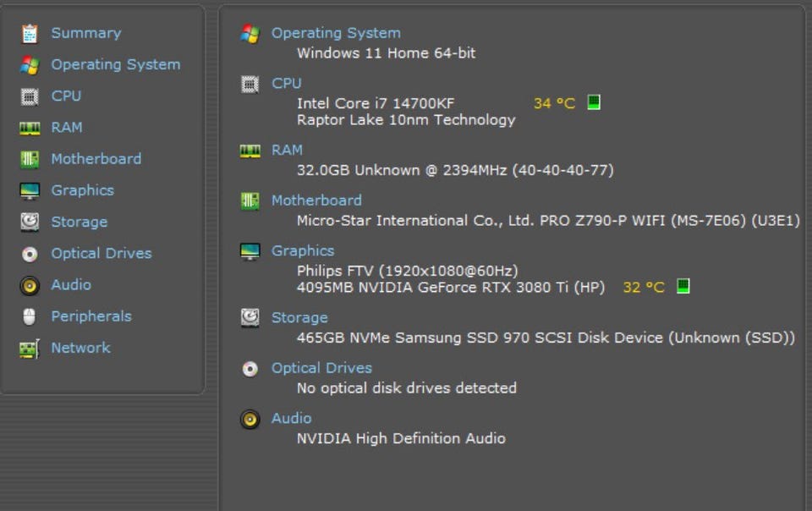Follow the Motherboard heading link in summary

pos(316,201)
